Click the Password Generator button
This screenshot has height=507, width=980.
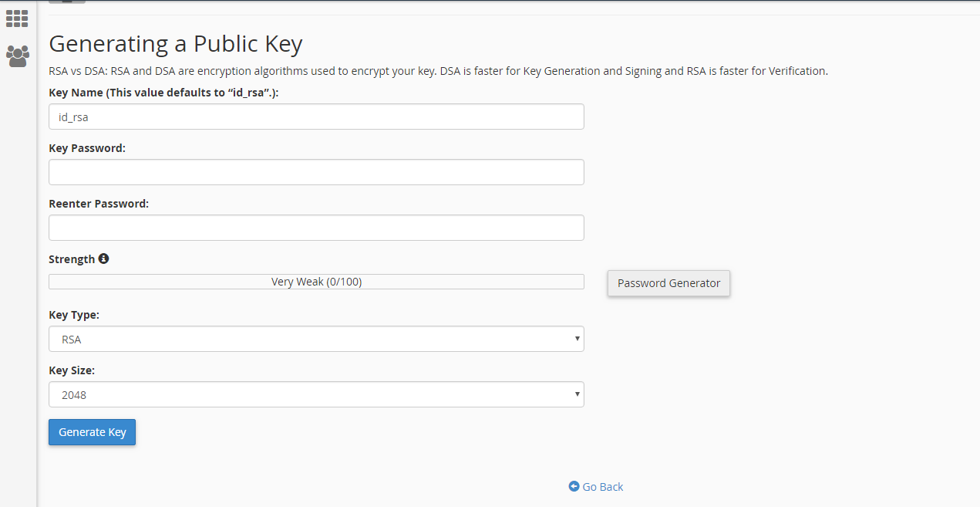click(668, 283)
